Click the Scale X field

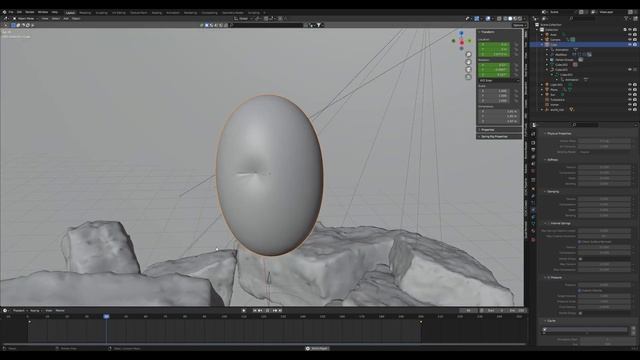tap(494, 91)
